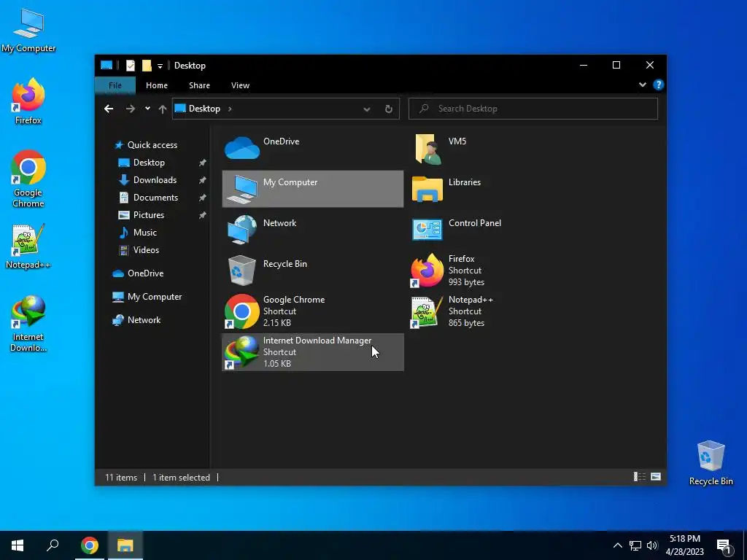This screenshot has height=560, width=747.
Task: Select Google Chrome shortcut in Explorer list
Action: [x=312, y=311]
